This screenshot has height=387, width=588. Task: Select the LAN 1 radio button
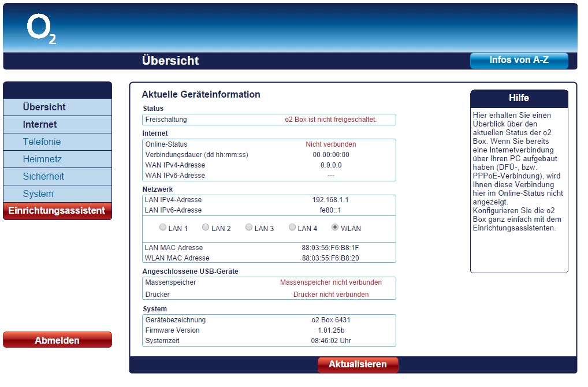coord(163,227)
